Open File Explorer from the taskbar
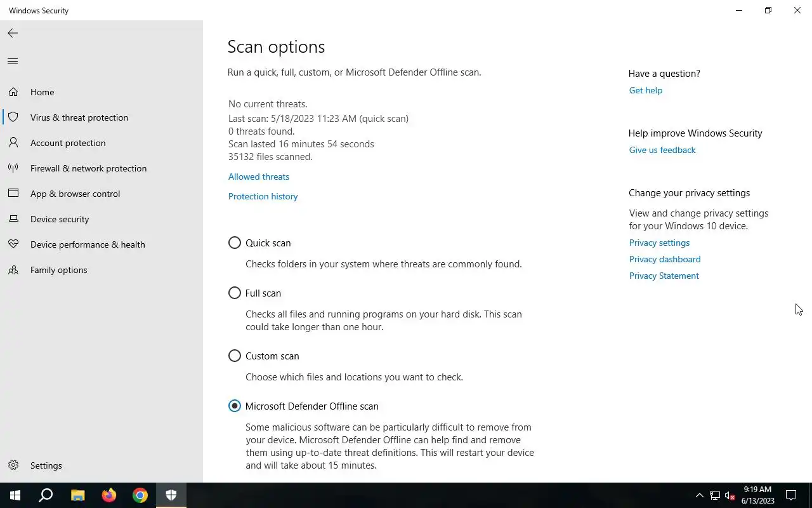This screenshot has width=812, height=508. (x=77, y=495)
